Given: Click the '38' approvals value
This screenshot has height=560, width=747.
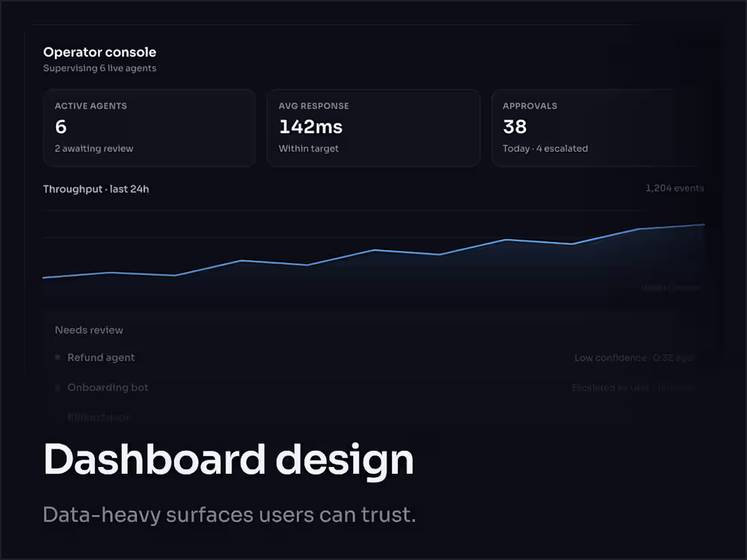Looking at the screenshot, I should pos(515,127).
